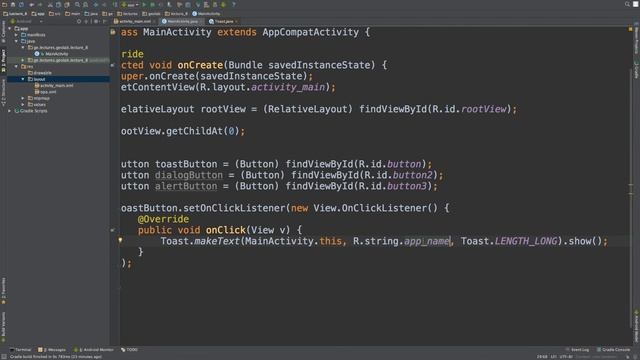Click the Search Everywhere magnifier icon
Image resolution: width=640 pixels, height=360 pixels.
627,4
